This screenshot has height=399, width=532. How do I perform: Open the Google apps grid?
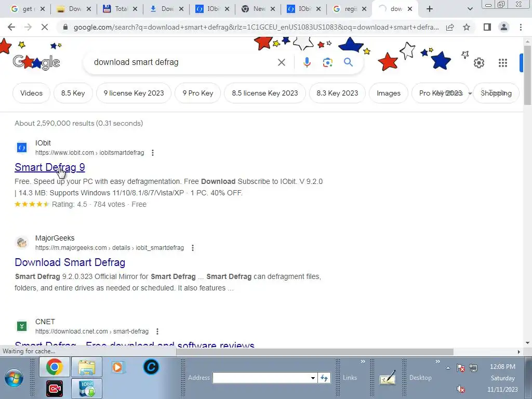point(503,63)
